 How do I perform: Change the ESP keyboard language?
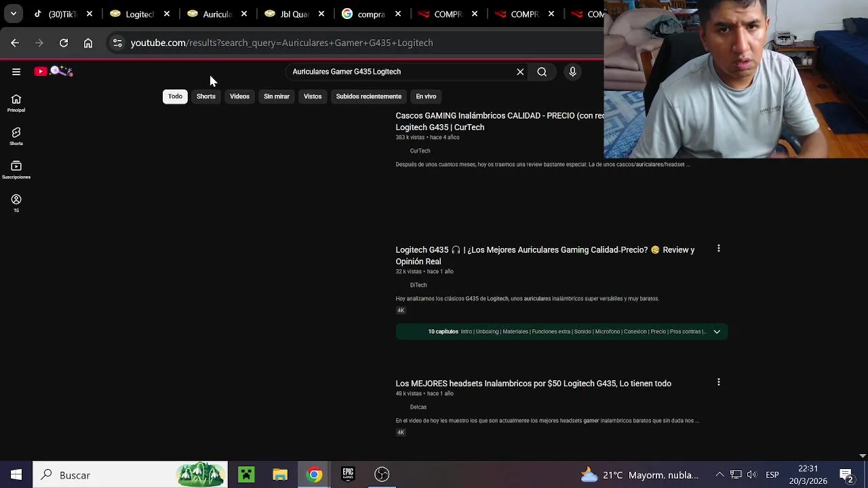click(x=772, y=474)
